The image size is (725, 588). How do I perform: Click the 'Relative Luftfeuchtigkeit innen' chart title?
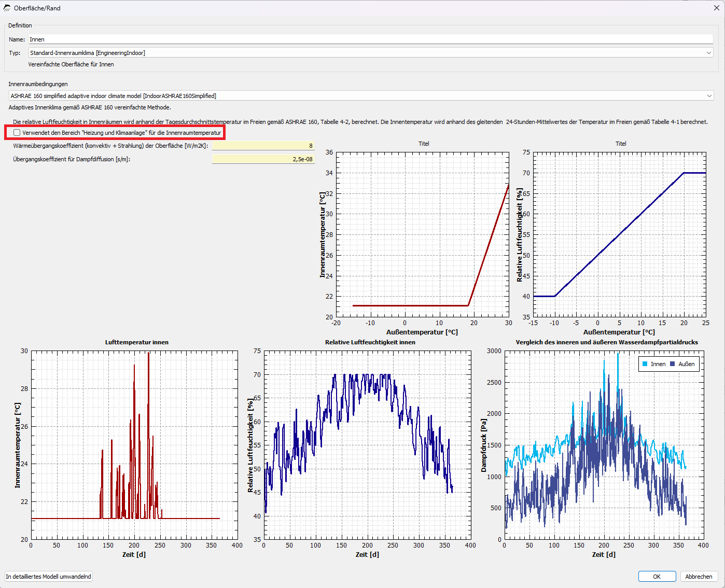[x=370, y=342]
